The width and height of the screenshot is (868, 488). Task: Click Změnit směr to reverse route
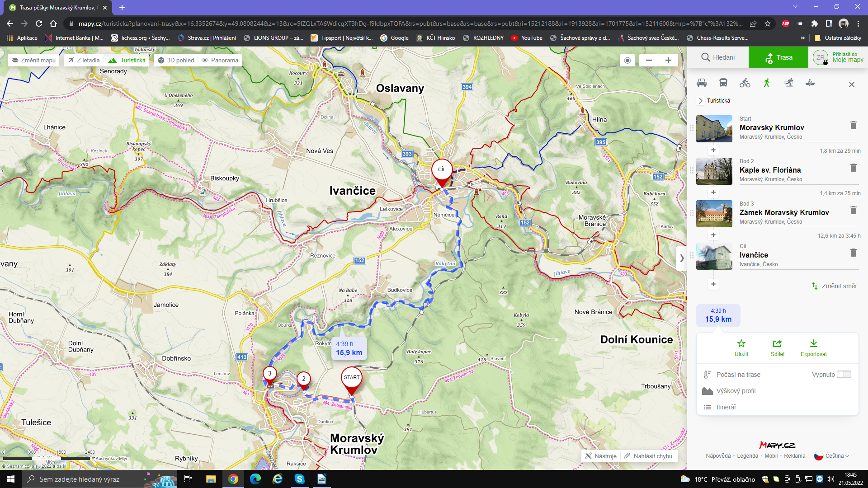[835, 286]
